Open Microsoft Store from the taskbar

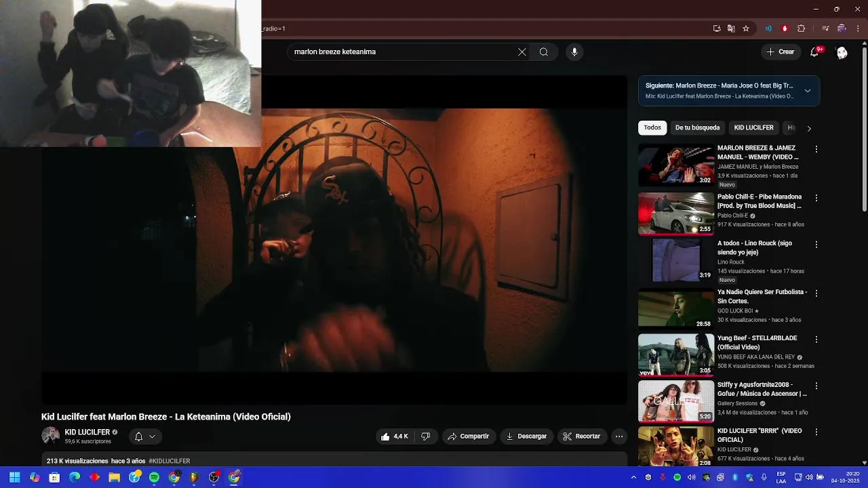(x=54, y=477)
